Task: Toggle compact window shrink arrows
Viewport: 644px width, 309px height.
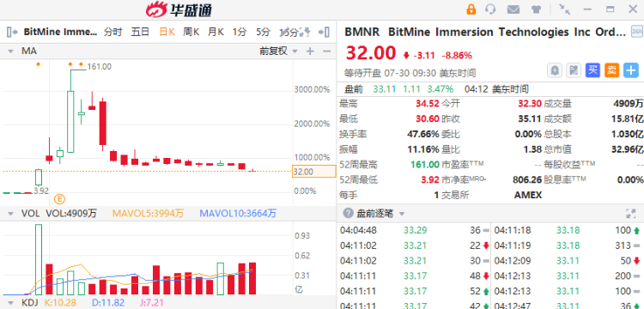Action: (x=565, y=9)
